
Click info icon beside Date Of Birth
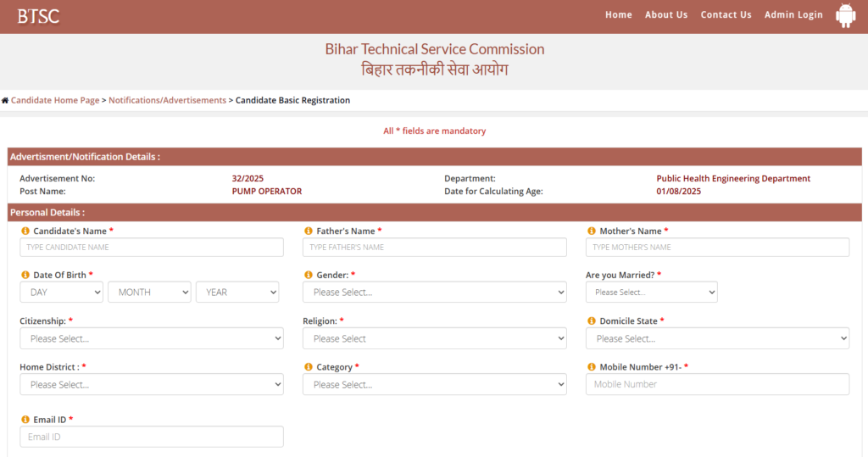click(x=25, y=276)
